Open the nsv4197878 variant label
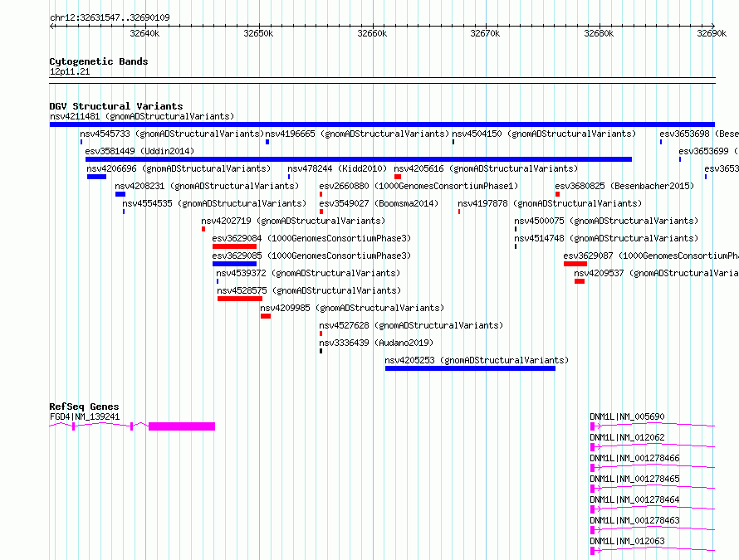This screenshot has width=739, height=560. [550, 203]
